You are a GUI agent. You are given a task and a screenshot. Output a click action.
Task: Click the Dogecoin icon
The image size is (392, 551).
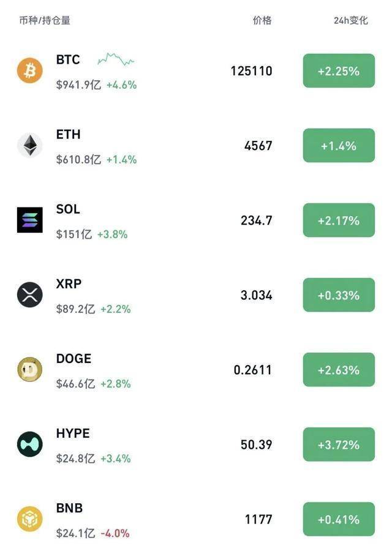[29, 369]
